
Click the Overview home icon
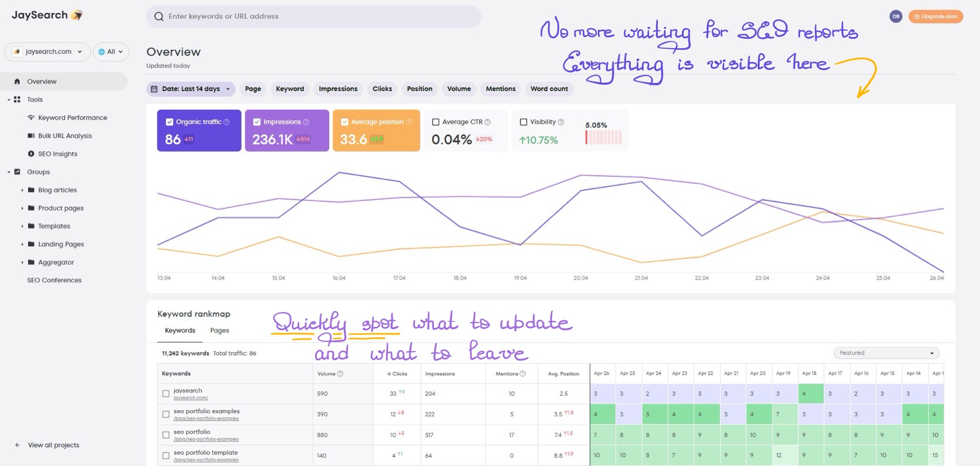[x=17, y=82]
